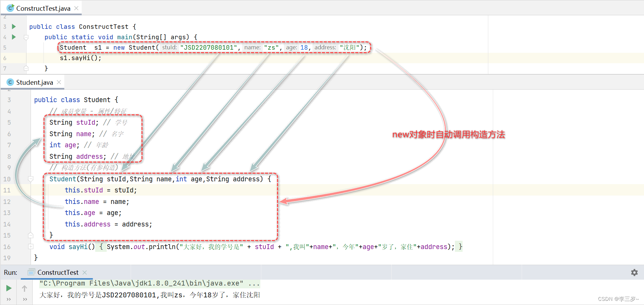Click the Student.java class file icon
Viewport: 644px width, 305px height.
click(x=10, y=82)
